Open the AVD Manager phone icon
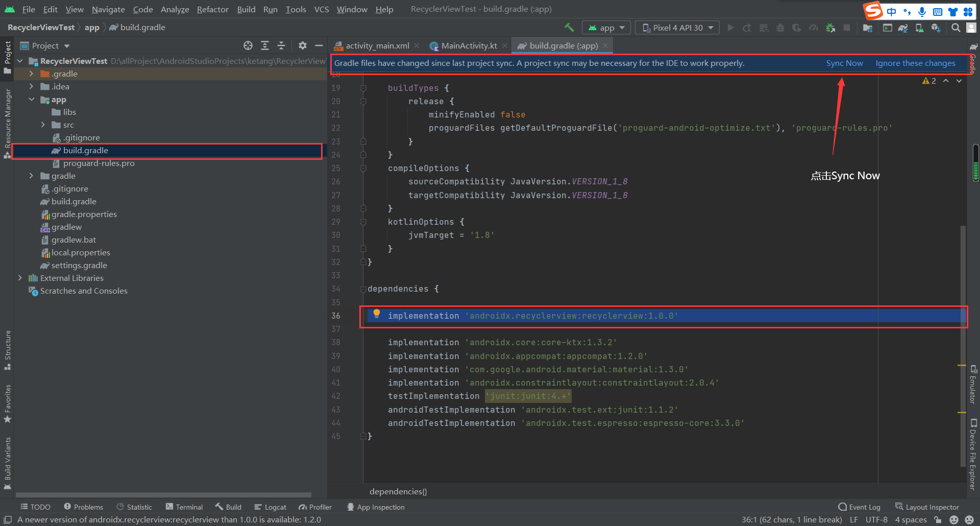 pos(920,28)
